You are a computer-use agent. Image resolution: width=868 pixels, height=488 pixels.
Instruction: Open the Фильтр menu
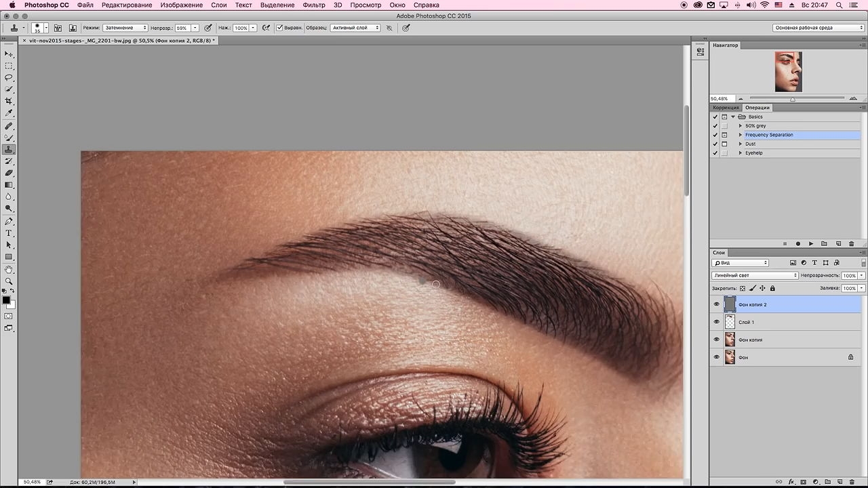(x=314, y=5)
